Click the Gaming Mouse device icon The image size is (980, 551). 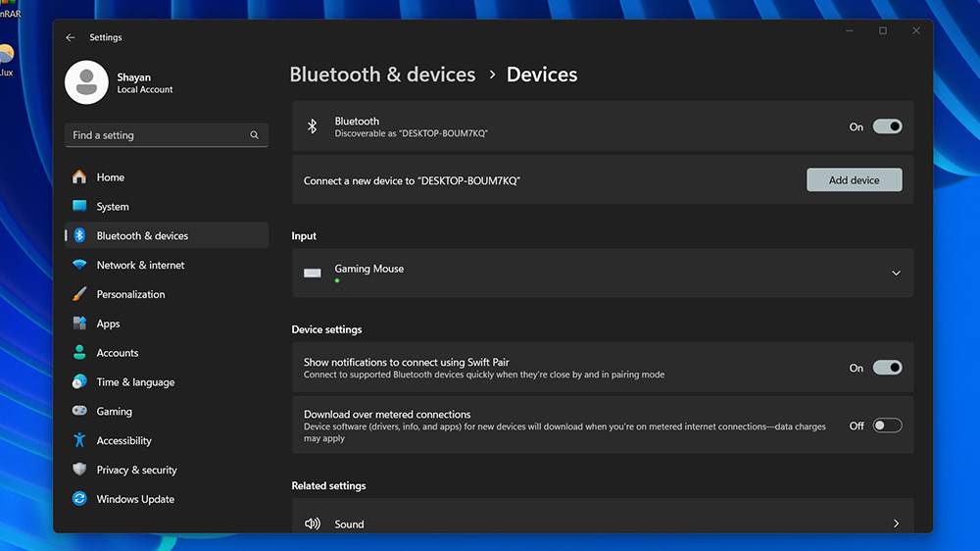coord(313,273)
